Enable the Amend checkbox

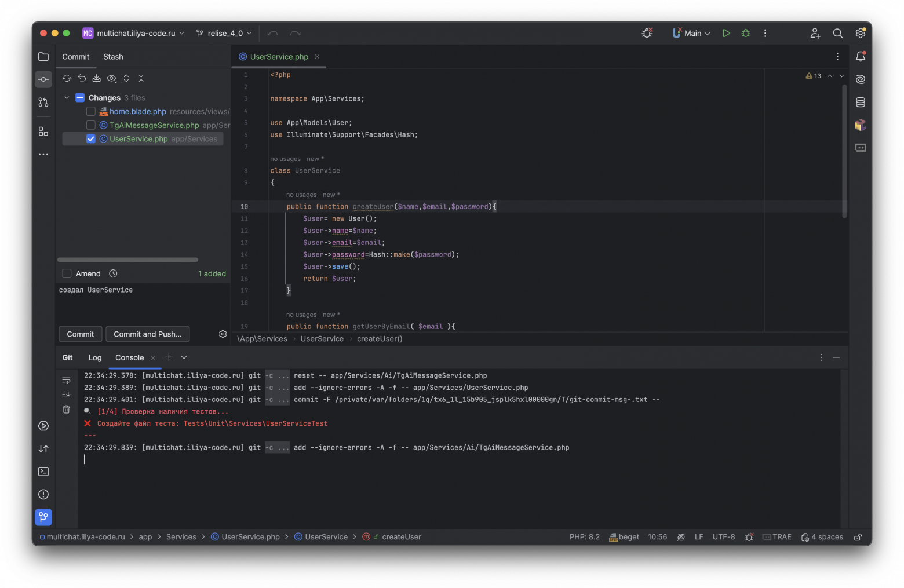pyautogui.click(x=67, y=274)
